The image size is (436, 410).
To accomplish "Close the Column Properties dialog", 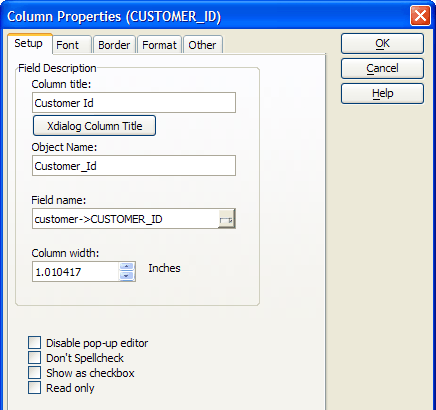I will [x=420, y=16].
